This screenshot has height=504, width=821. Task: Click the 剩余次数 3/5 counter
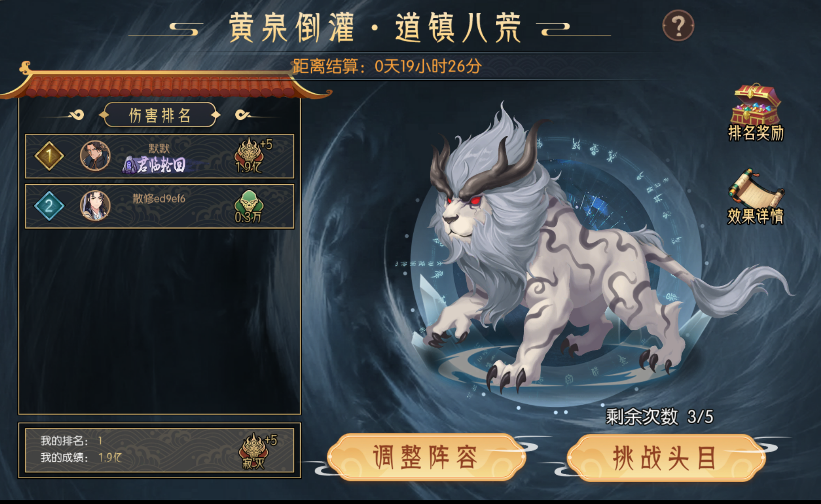click(659, 417)
